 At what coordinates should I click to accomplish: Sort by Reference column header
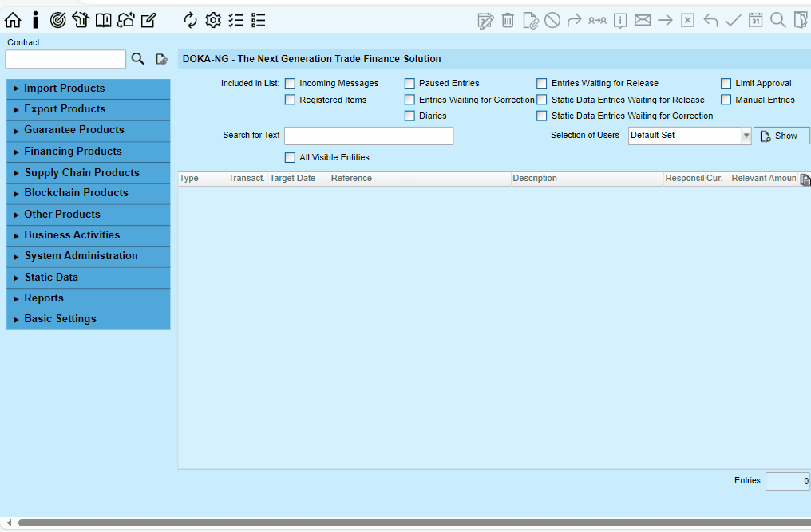[420, 179]
